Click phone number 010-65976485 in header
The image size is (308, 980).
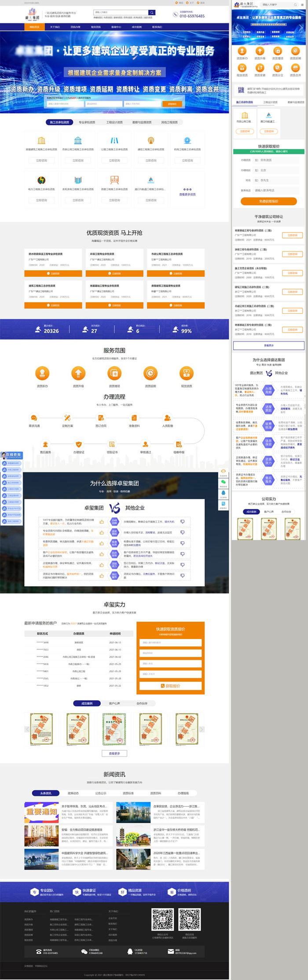[x=192, y=16]
